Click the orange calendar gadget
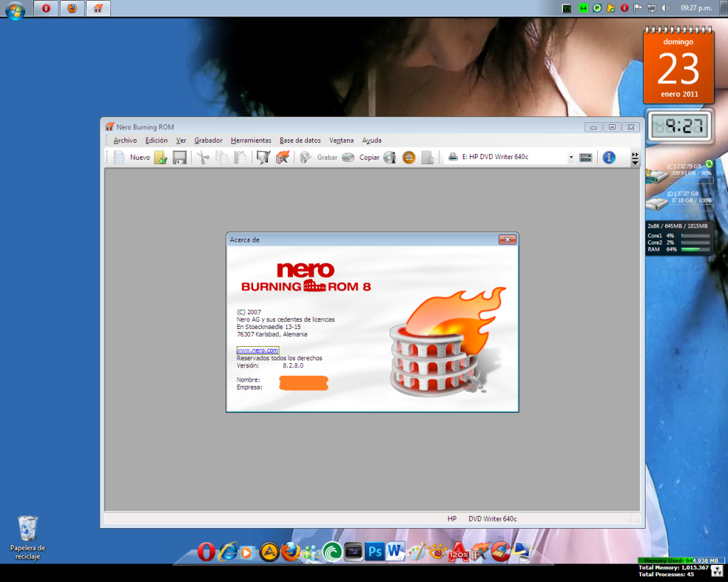The height and width of the screenshot is (582, 728). pyautogui.click(x=678, y=65)
